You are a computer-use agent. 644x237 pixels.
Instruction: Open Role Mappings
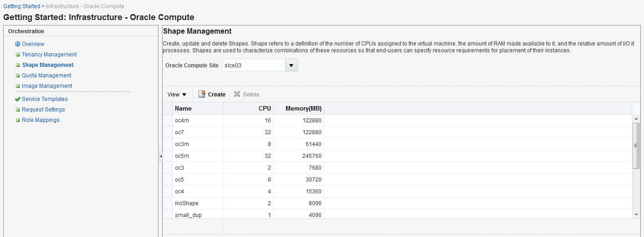[x=41, y=120]
